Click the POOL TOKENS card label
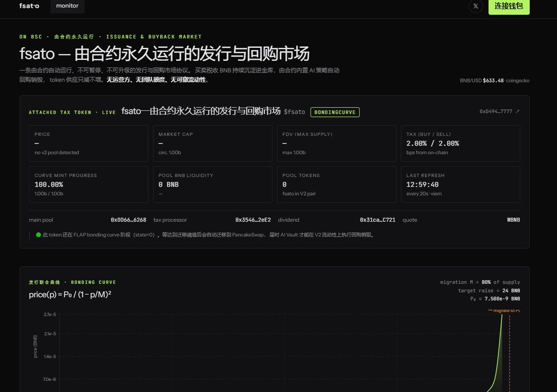 coord(301,175)
